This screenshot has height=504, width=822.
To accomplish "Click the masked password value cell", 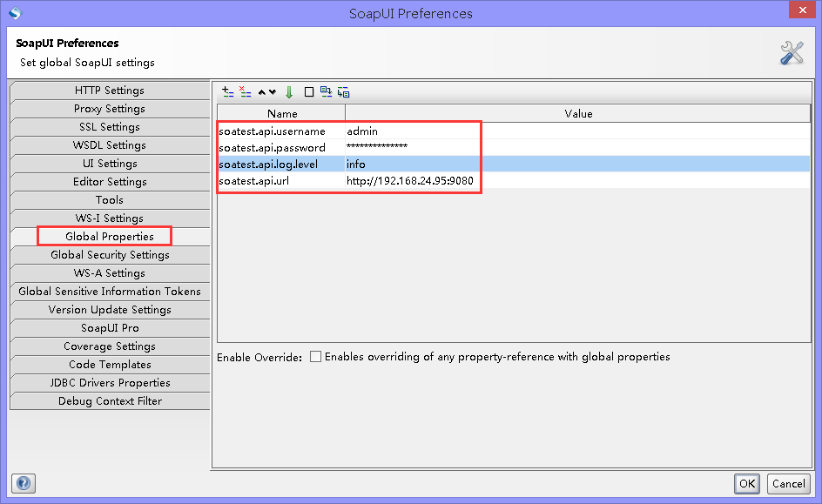I will click(x=577, y=148).
